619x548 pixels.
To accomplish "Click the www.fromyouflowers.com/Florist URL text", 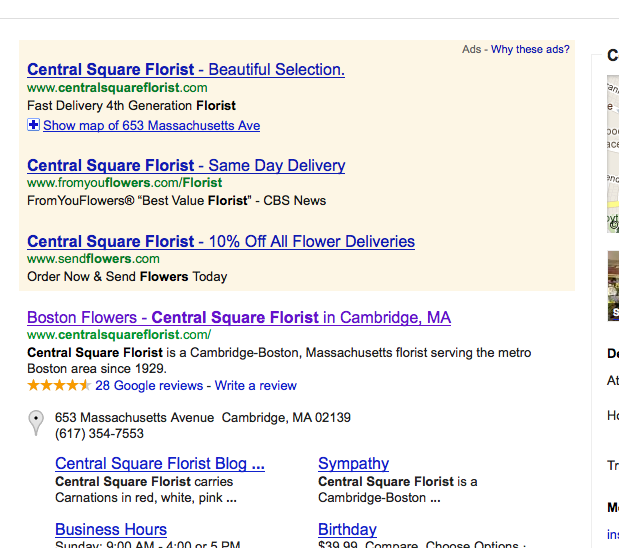I will click(125, 183).
